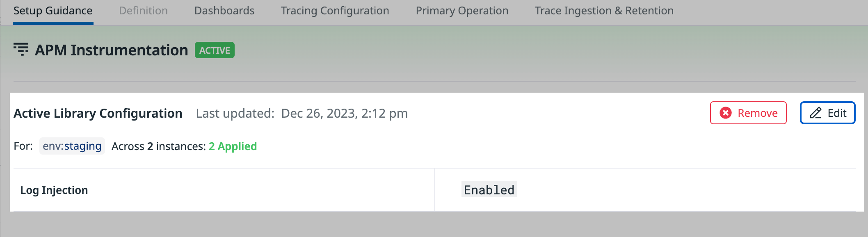View the Trace Ingestion & Retention tab
This screenshot has width=868, height=237.
(604, 11)
